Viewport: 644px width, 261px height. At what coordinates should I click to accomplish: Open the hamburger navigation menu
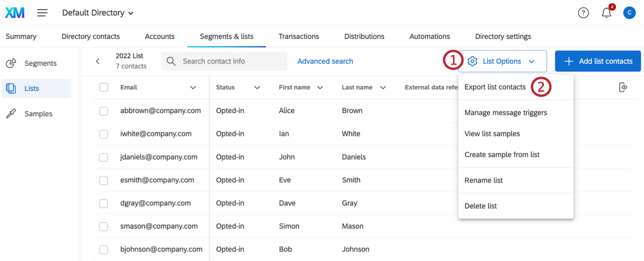42,13
